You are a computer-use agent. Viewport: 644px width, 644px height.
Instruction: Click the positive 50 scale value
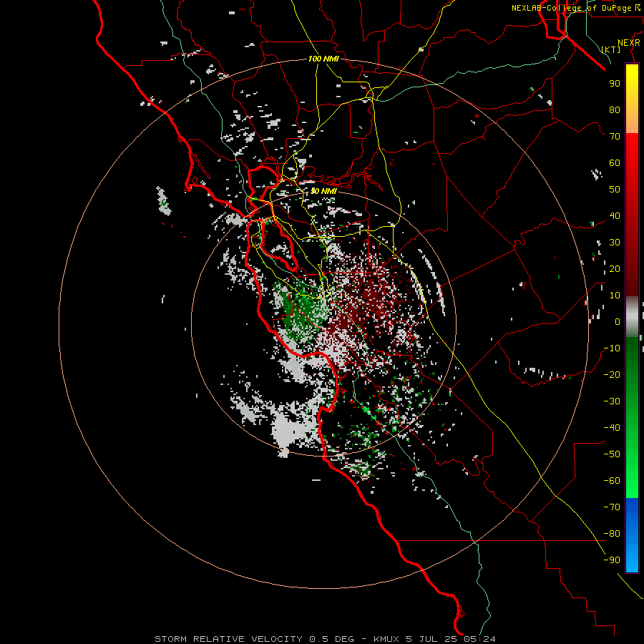pyautogui.click(x=615, y=190)
